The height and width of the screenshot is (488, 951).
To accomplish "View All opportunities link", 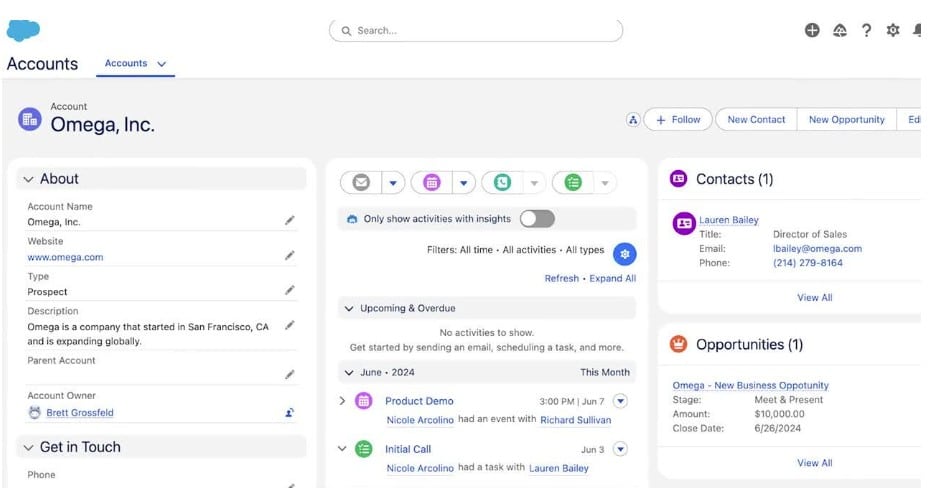I will [x=815, y=463].
